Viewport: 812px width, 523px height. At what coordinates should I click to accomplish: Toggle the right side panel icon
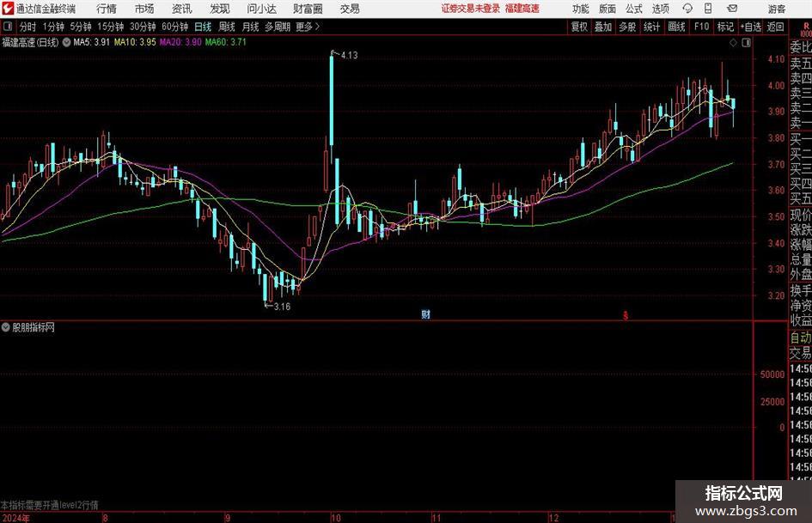[746, 43]
